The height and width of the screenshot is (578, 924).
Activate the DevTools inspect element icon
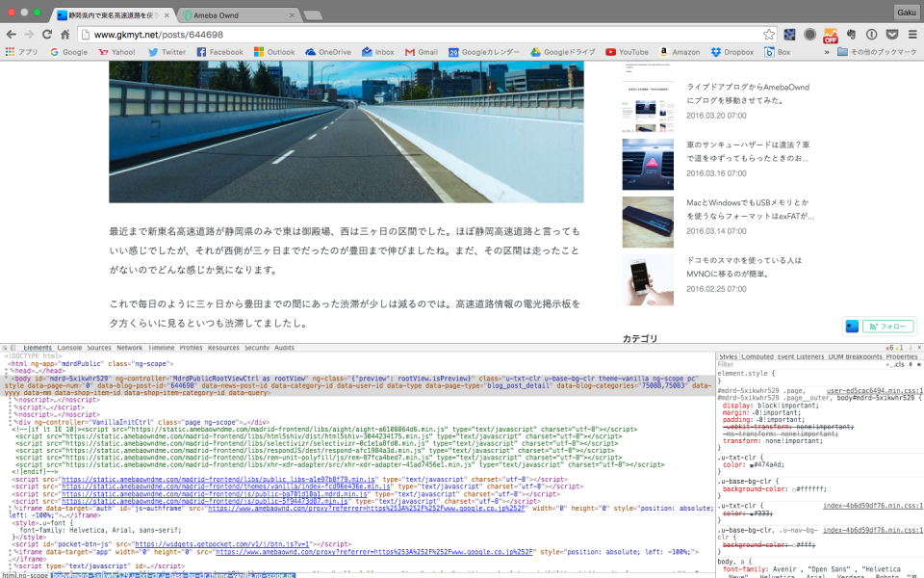(x=5, y=348)
